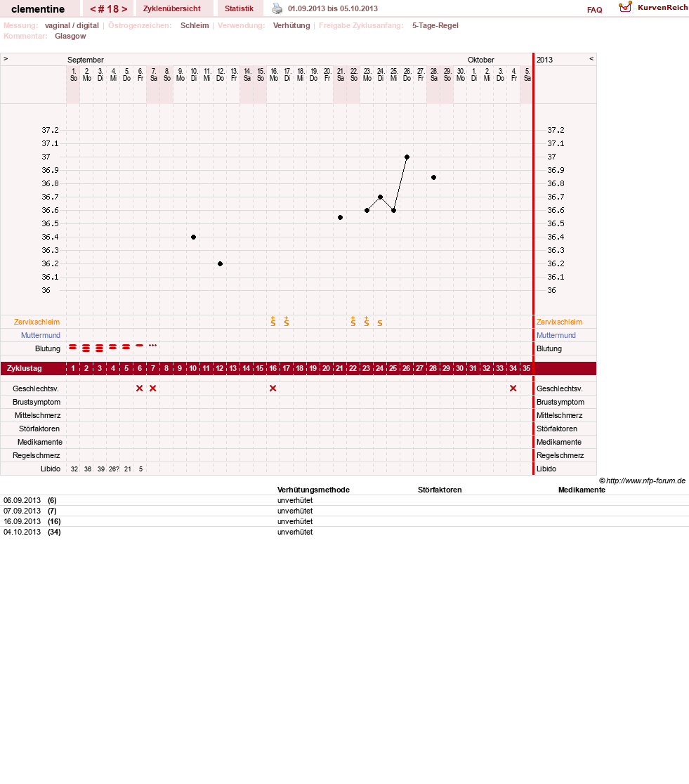Viewport: 689px width, 784px height.
Task: Click the date row 07.09.2013 (7)
Action: [x=344, y=511]
